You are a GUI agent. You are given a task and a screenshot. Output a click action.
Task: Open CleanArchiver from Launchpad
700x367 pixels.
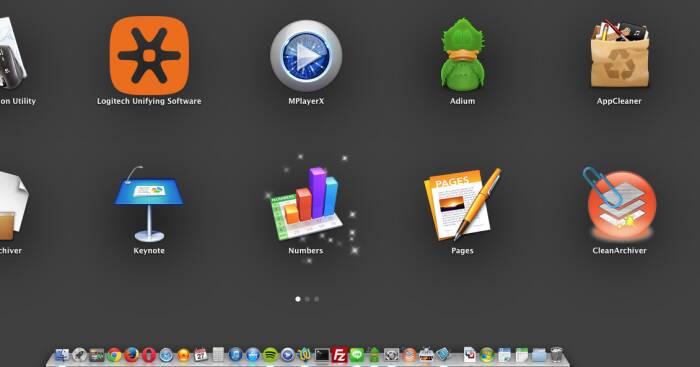620,204
